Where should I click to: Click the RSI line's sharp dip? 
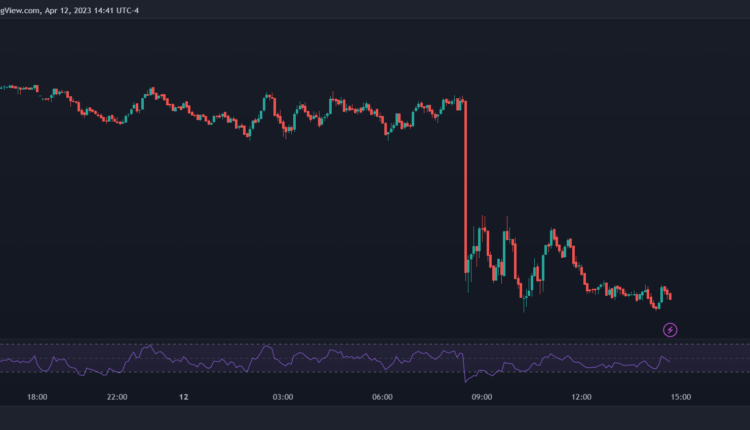(x=466, y=381)
